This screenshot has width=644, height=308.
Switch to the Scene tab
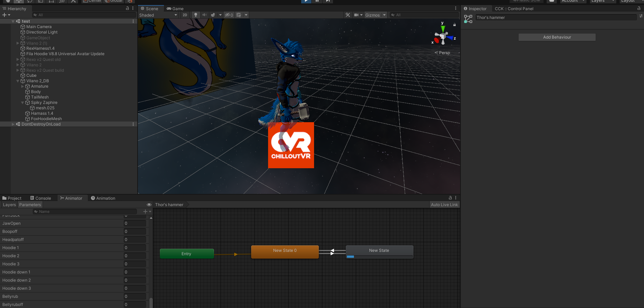click(150, 8)
